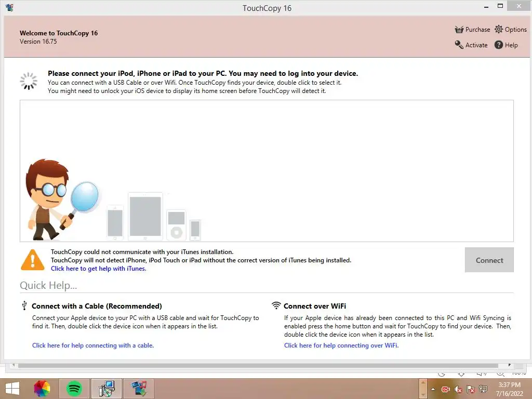The width and height of the screenshot is (532, 399).
Task: Click the searching spinner icon
Action: point(29,81)
